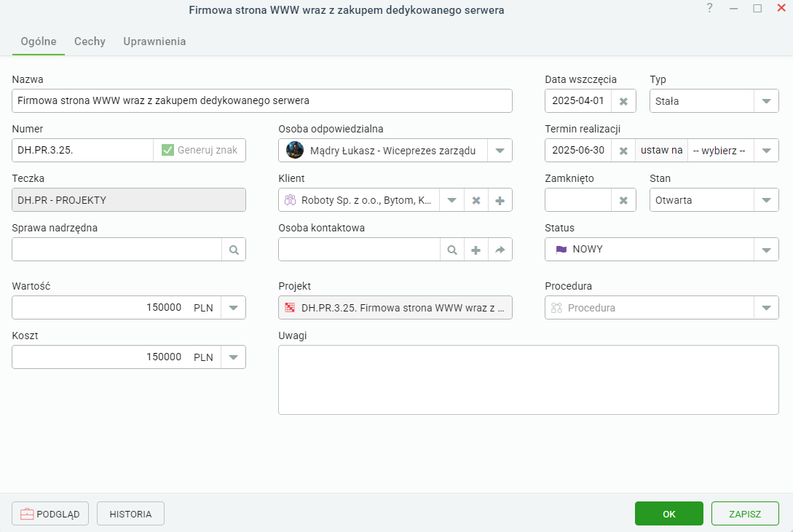Viewport: 793px width, 532px height.
Task: Click the Koszt amount field
Action: (101, 357)
